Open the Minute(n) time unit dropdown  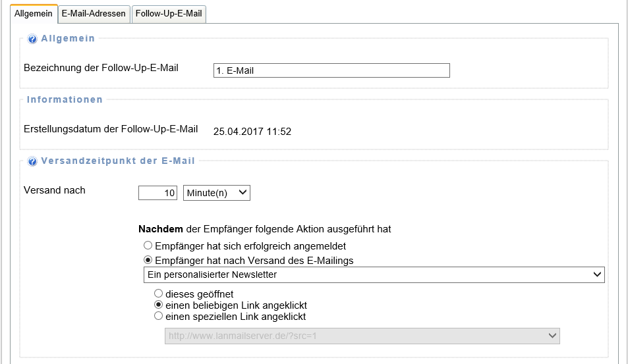[216, 193]
